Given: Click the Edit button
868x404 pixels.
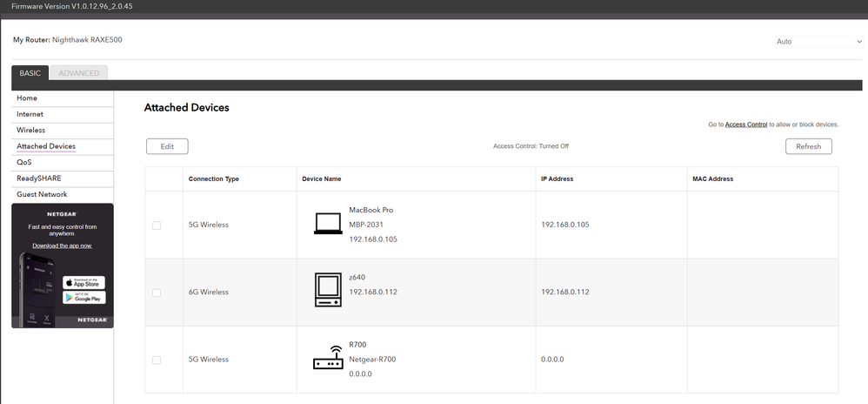Looking at the screenshot, I should pos(167,146).
